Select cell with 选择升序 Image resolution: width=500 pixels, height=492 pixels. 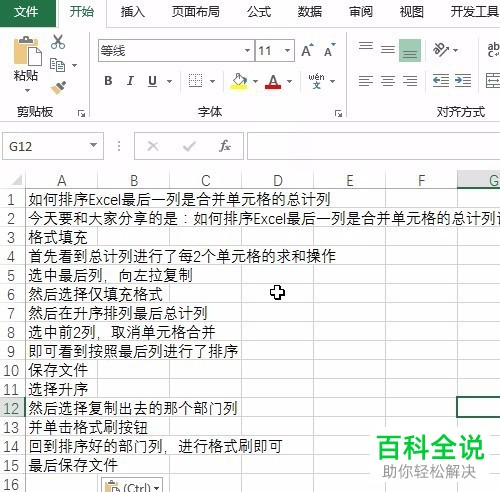click(61, 389)
